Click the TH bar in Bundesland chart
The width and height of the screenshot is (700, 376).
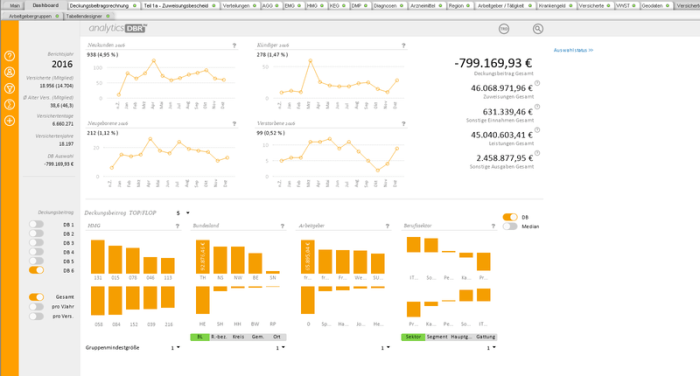click(203, 257)
